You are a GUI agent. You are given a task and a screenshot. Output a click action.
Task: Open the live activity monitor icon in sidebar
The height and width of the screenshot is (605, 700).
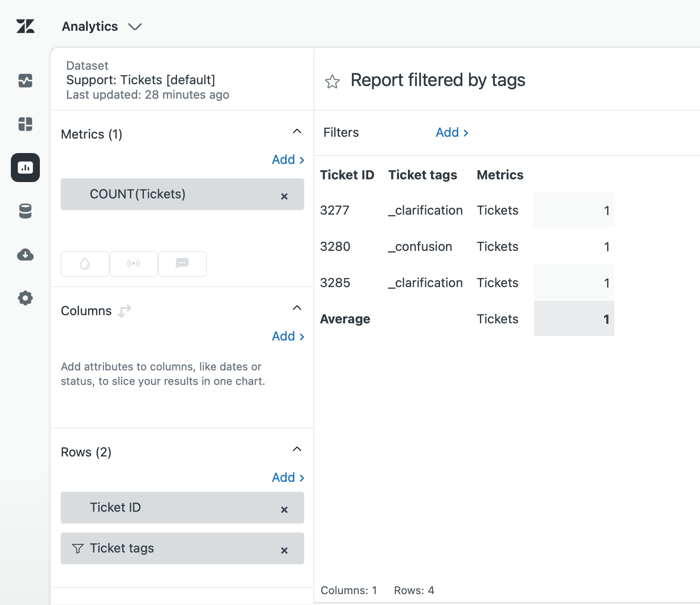coord(25,81)
